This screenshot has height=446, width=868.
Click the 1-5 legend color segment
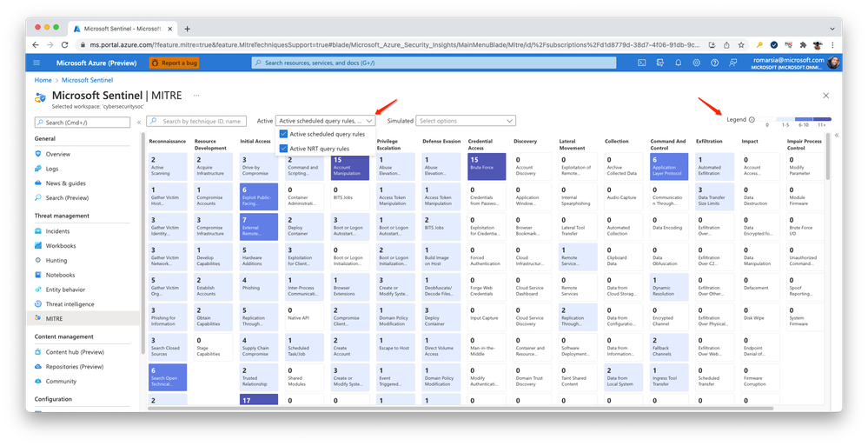[785, 119]
